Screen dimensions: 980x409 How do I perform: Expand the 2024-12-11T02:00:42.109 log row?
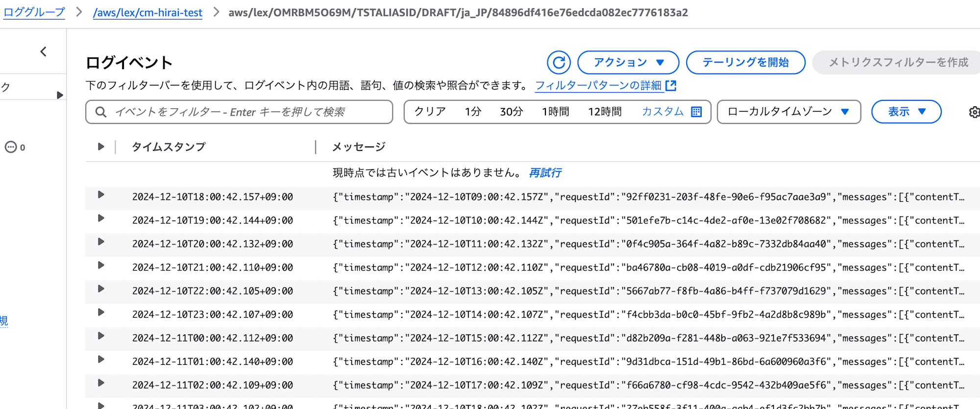(x=101, y=383)
